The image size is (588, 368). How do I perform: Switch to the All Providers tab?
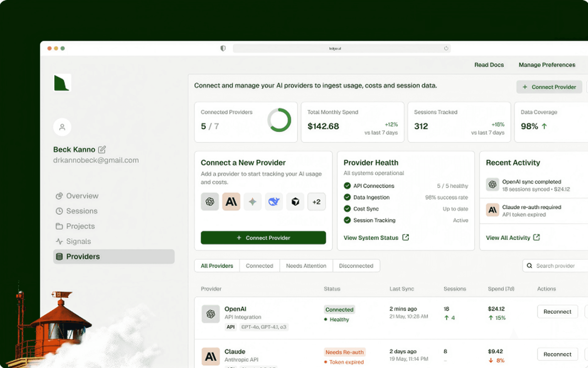point(217,266)
